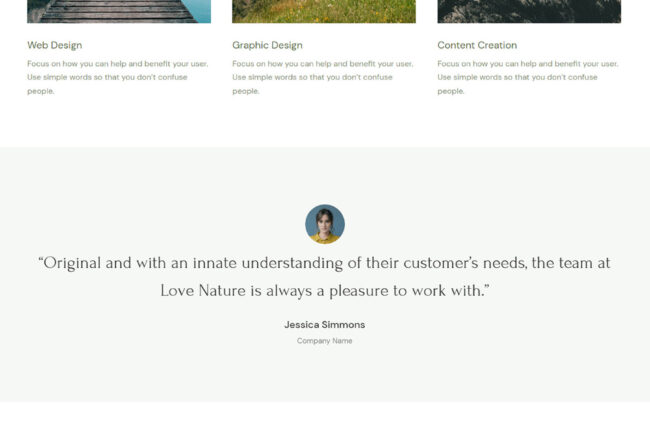Click "pleasure to work with" in the quote
650x433 pixels.
pyautogui.click(x=407, y=291)
